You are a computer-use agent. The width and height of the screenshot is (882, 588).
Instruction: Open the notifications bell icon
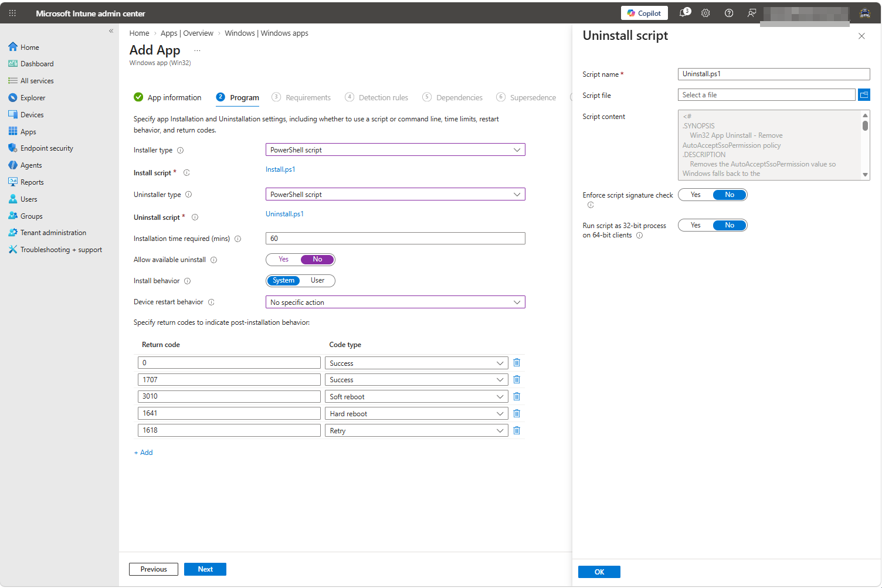tap(684, 13)
